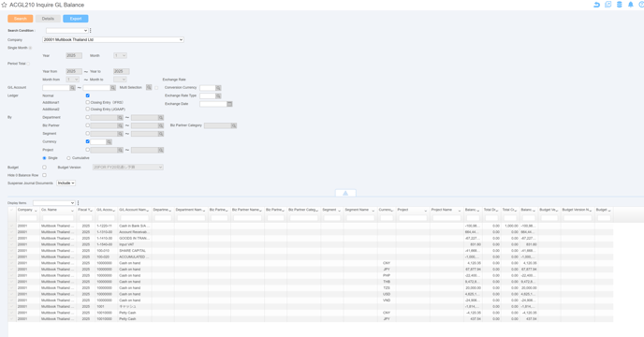The width and height of the screenshot is (644, 337).
Task: Click the orange Search button
Action: 21,19
